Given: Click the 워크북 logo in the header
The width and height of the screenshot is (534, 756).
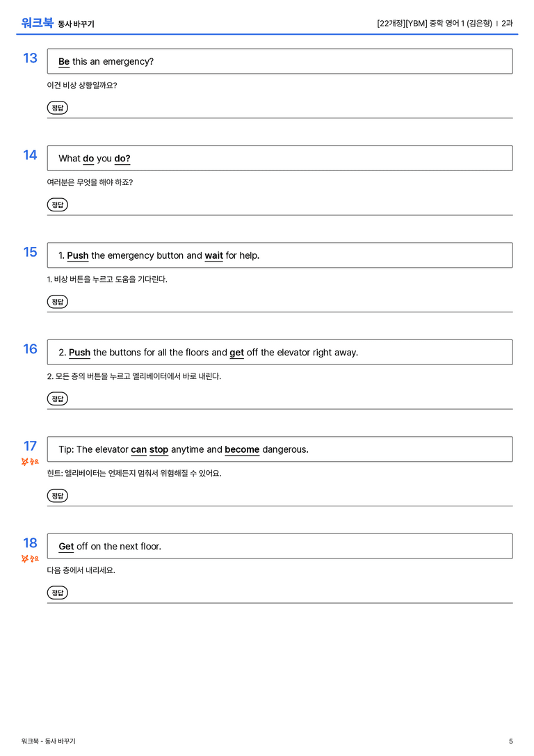Looking at the screenshot, I should point(37,23).
